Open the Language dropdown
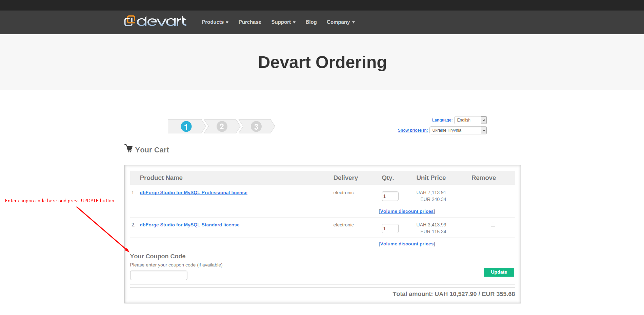This screenshot has height=315, width=644. (x=470, y=120)
